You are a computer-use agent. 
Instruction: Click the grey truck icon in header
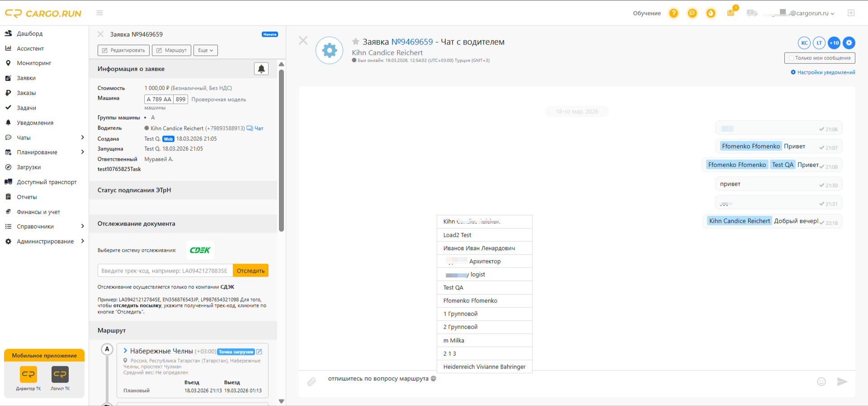(752, 13)
